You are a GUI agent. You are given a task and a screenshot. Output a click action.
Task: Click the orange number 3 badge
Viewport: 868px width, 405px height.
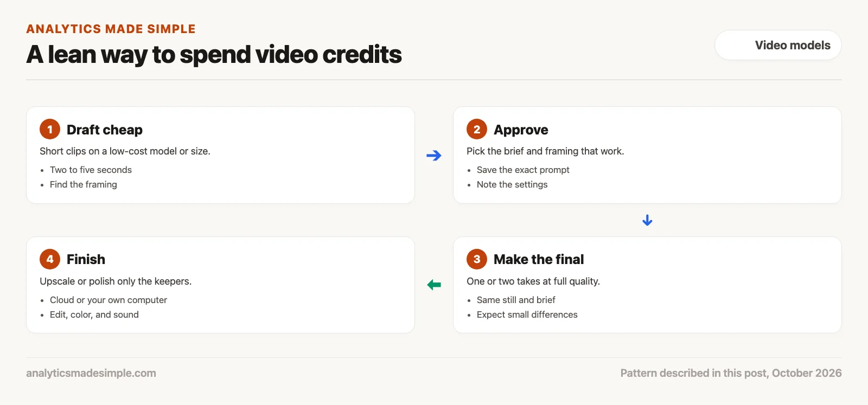point(477,259)
